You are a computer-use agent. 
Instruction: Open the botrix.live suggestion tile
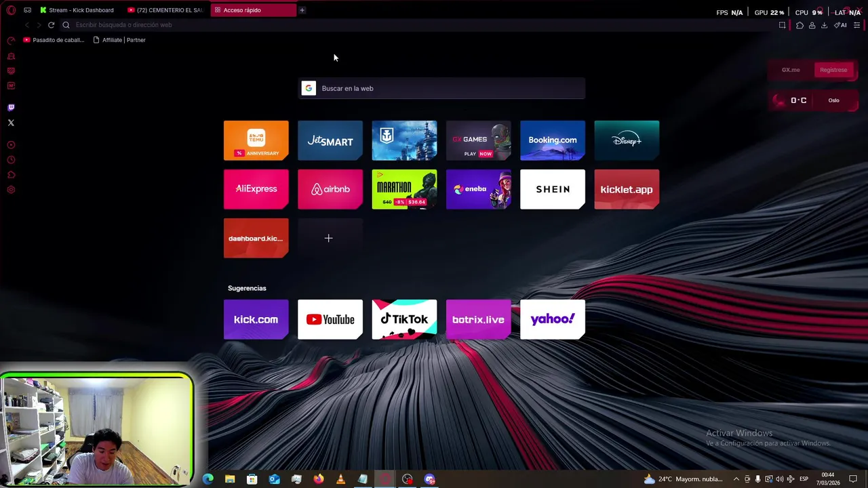click(x=478, y=319)
